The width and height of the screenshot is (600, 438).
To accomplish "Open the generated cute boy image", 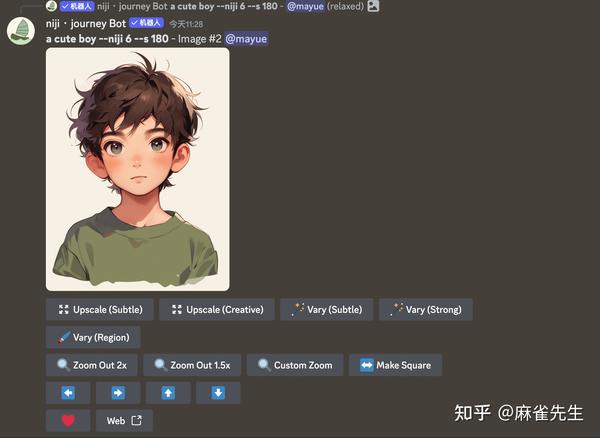I will coord(138,169).
